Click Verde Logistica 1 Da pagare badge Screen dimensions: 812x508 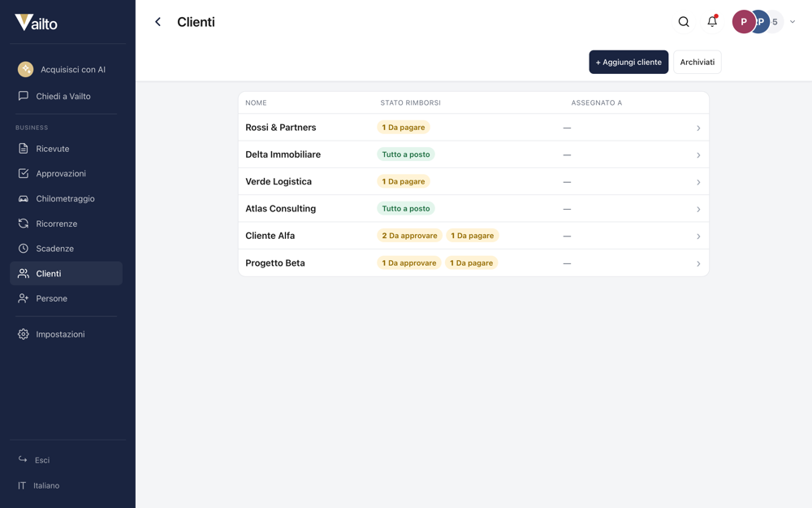(x=404, y=181)
